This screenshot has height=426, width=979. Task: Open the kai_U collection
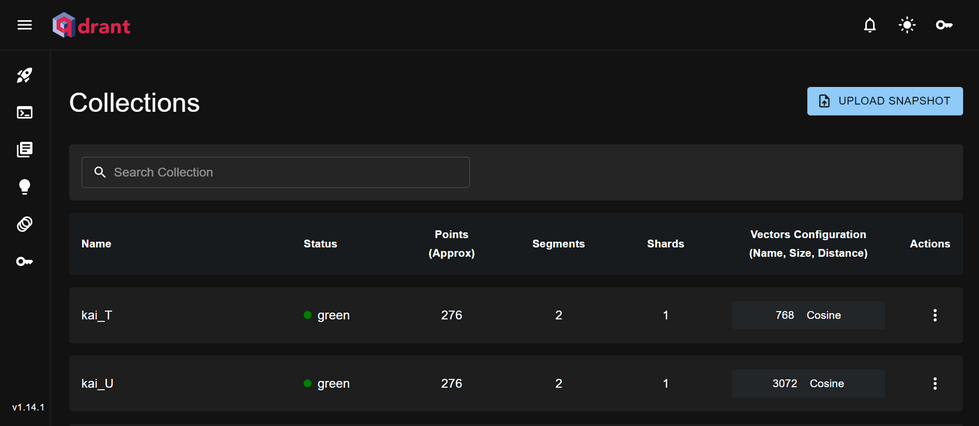click(x=97, y=384)
